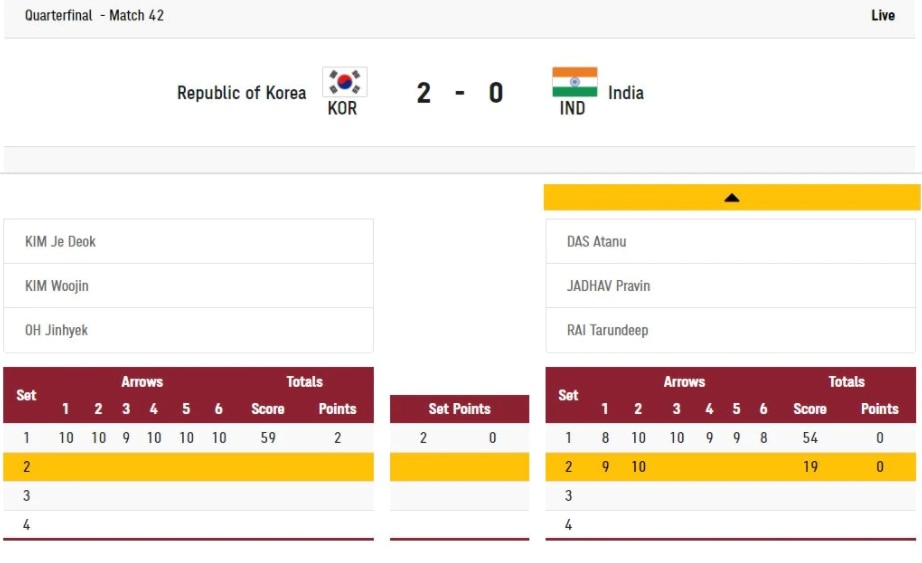The height and width of the screenshot is (563, 922).
Task: Click the India team name
Action: [x=626, y=93]
